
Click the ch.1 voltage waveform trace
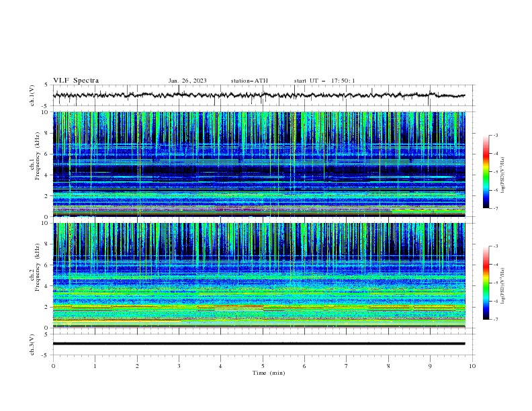259,95
